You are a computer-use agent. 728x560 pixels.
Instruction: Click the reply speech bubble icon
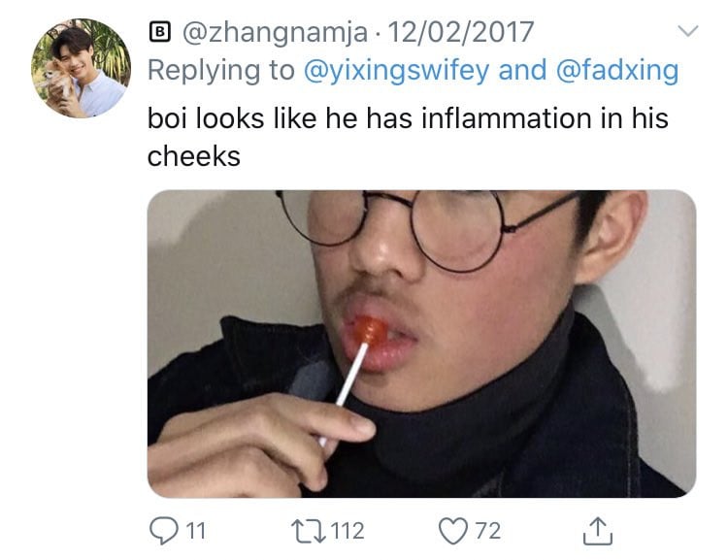[163, 531]
